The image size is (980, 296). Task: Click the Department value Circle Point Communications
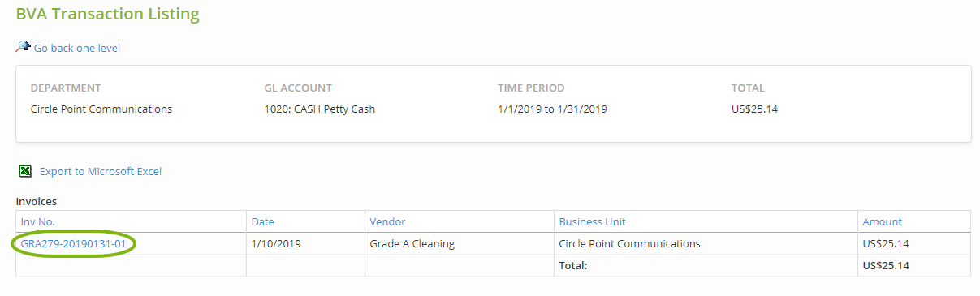click(101, 109)
